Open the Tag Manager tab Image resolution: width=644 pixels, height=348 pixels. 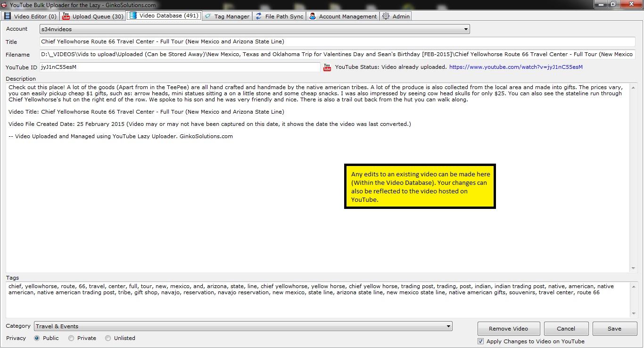click(227, 16)
